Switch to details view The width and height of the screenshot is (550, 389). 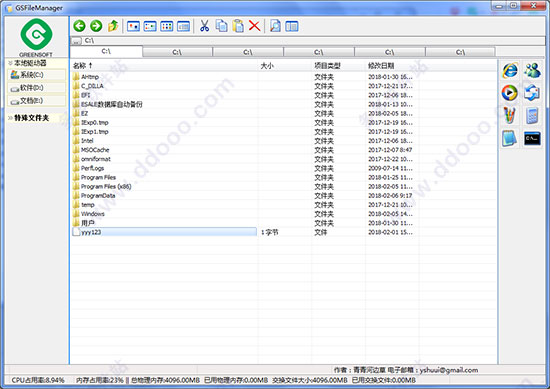coord(183,26)
